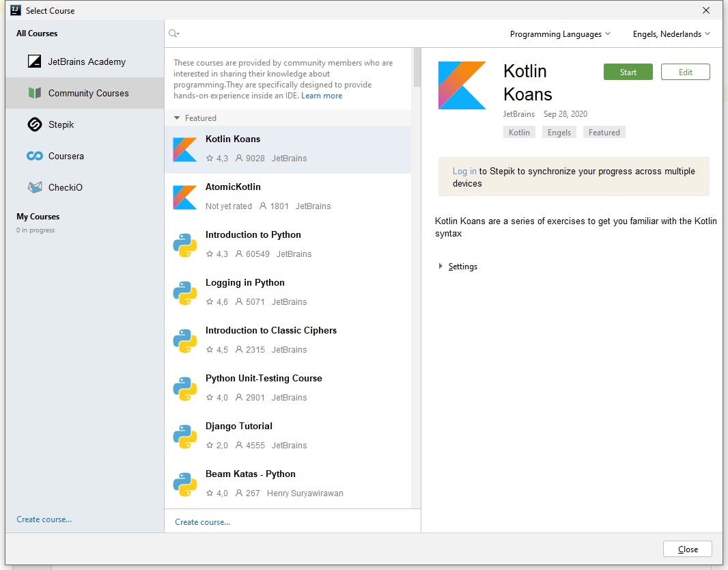Open My Courses section
728x570 pixels.
37,217
